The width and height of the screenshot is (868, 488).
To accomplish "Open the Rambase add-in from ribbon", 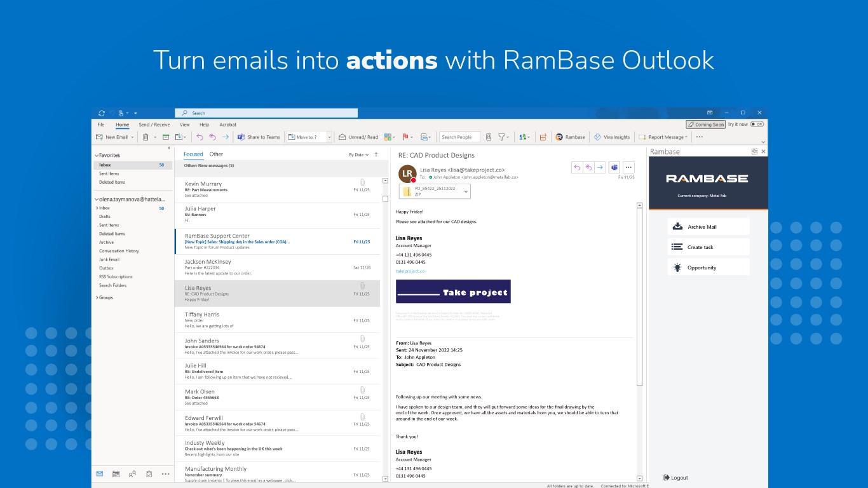I will [x=570, y=137].
